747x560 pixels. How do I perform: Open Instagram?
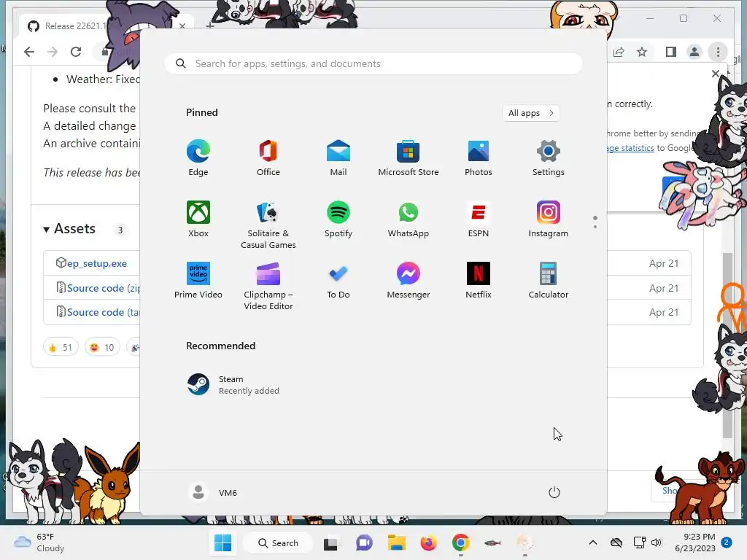549,219
